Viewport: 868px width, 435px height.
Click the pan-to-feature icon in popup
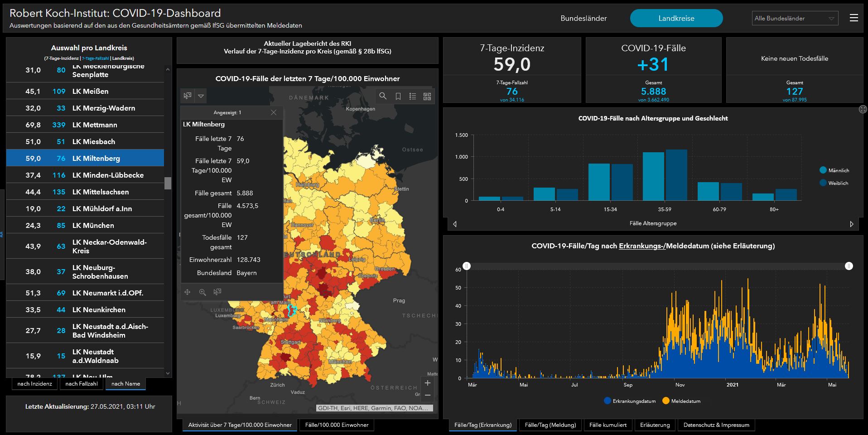tap(188, 292)
